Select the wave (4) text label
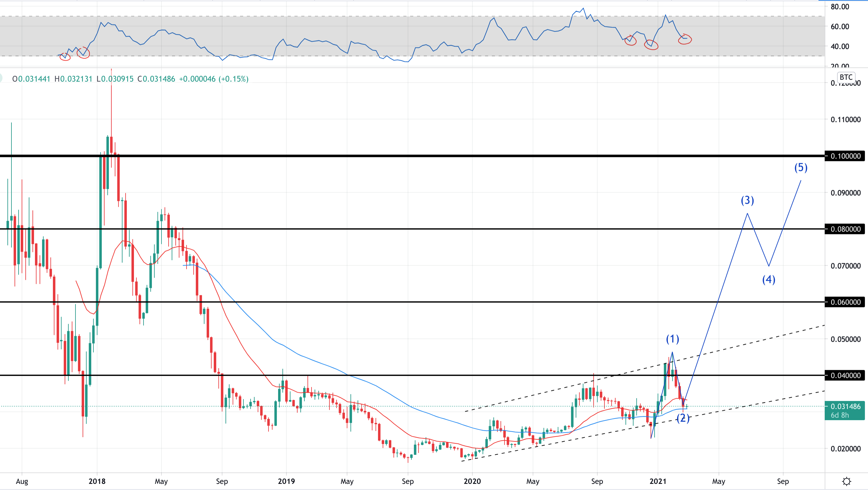Screen dimensions: 868x491 click(769, 280)
